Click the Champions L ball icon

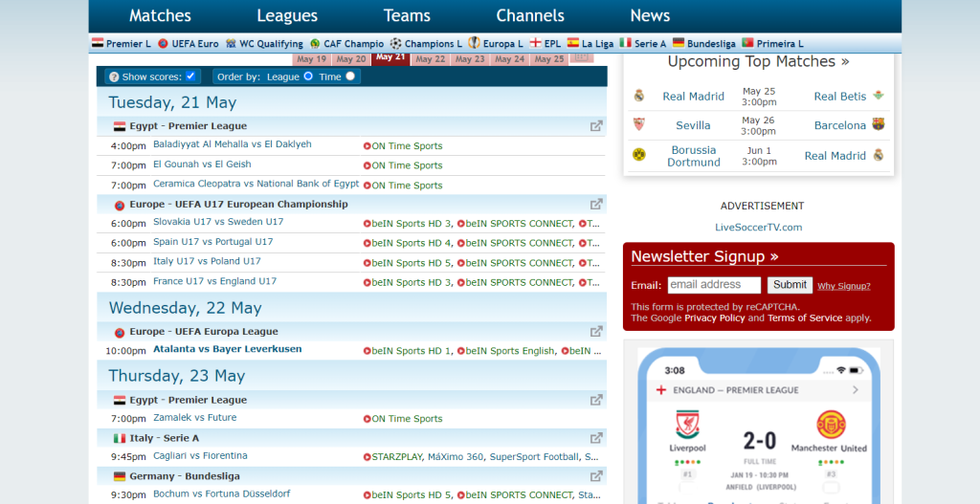(x=395, y=43)
